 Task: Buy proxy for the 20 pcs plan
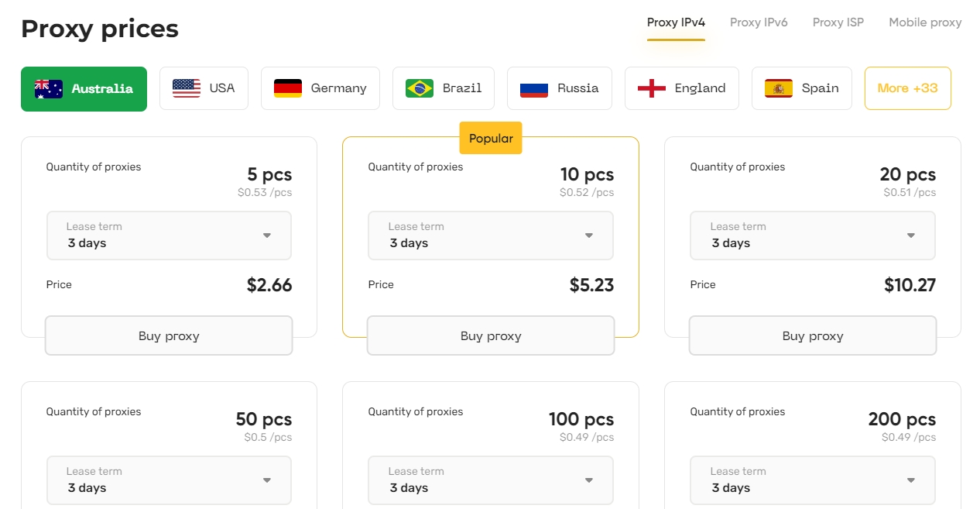tap(813, 335)
